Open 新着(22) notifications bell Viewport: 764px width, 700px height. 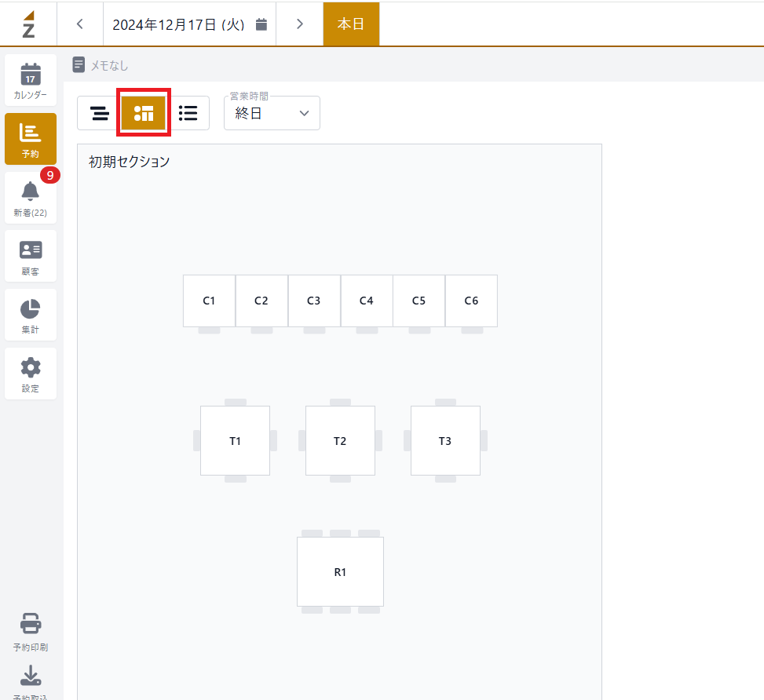pyautogui.click(x=30, y=199)
